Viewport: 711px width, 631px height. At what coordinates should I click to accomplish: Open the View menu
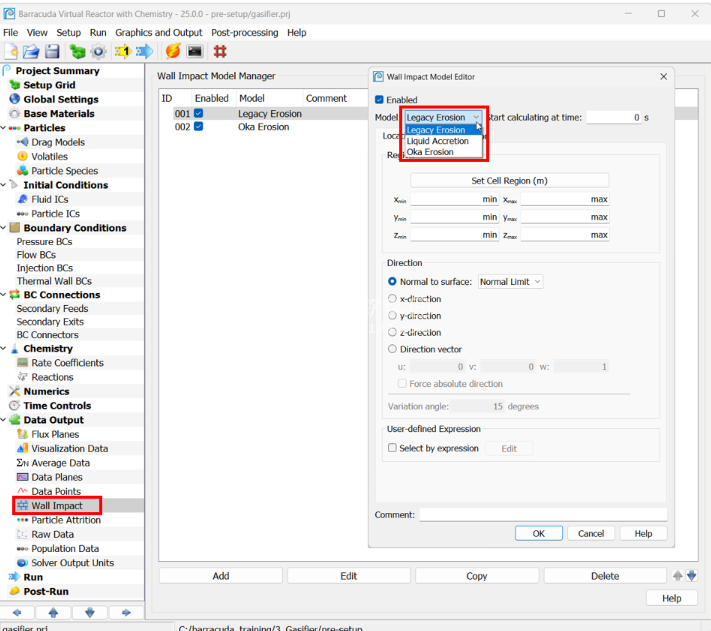pos(37,33)
